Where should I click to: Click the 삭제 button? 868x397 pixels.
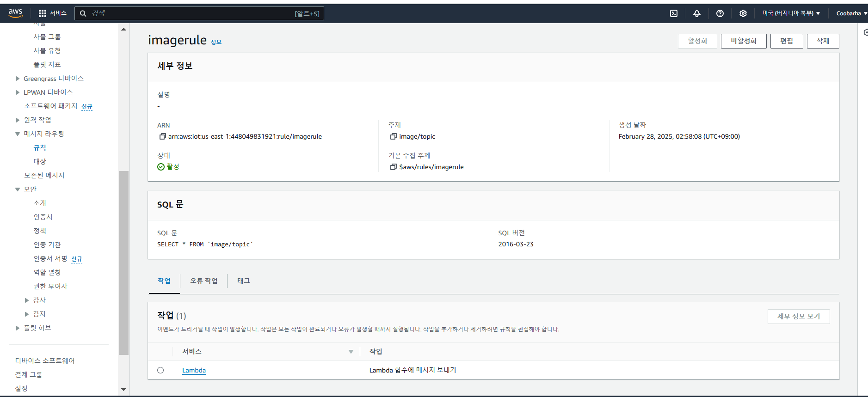[823, 41]
